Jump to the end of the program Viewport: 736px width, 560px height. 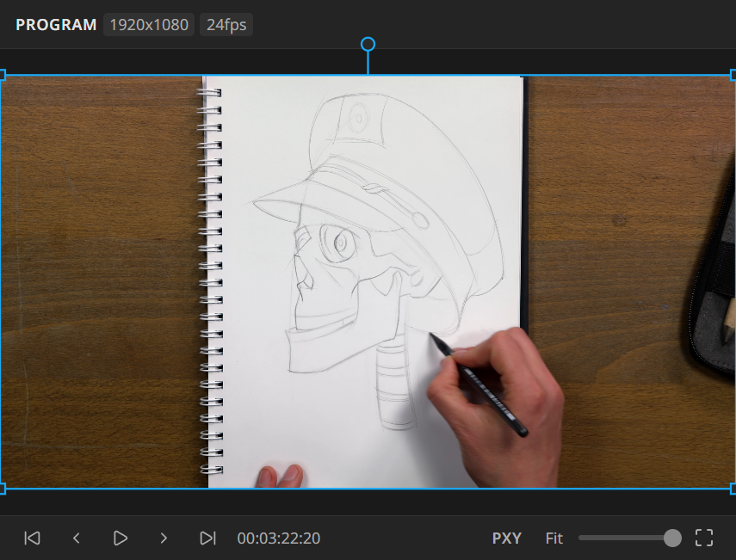(208, 538)
